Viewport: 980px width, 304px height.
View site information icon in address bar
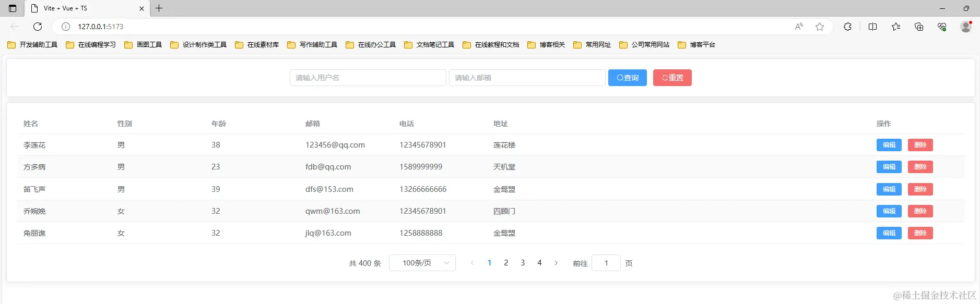point(66,27)
